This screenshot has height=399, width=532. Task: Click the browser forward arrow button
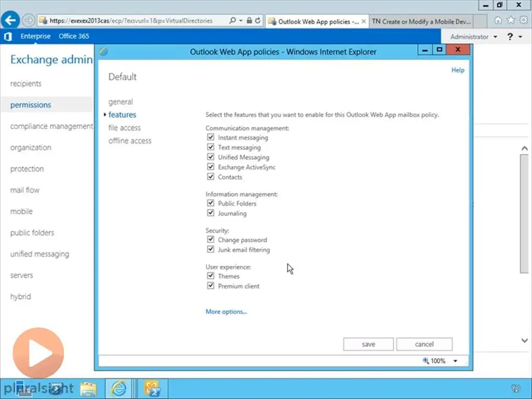[x=29, y=21]
